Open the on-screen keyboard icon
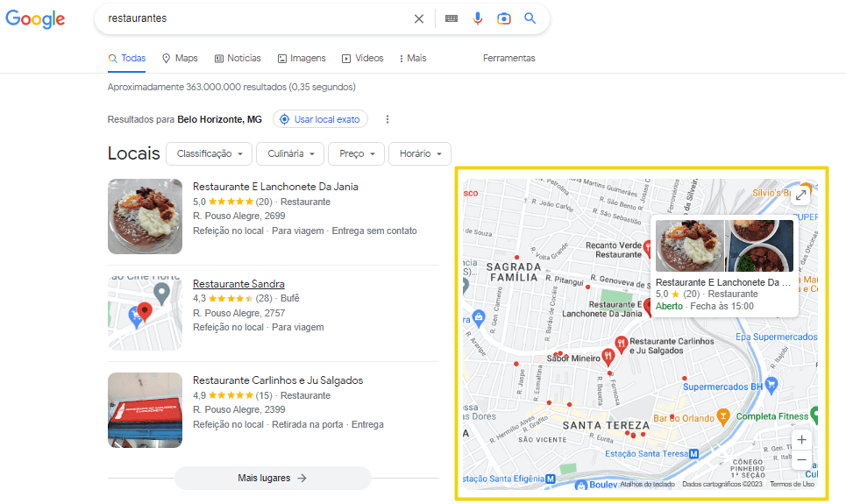 point(451,18)
